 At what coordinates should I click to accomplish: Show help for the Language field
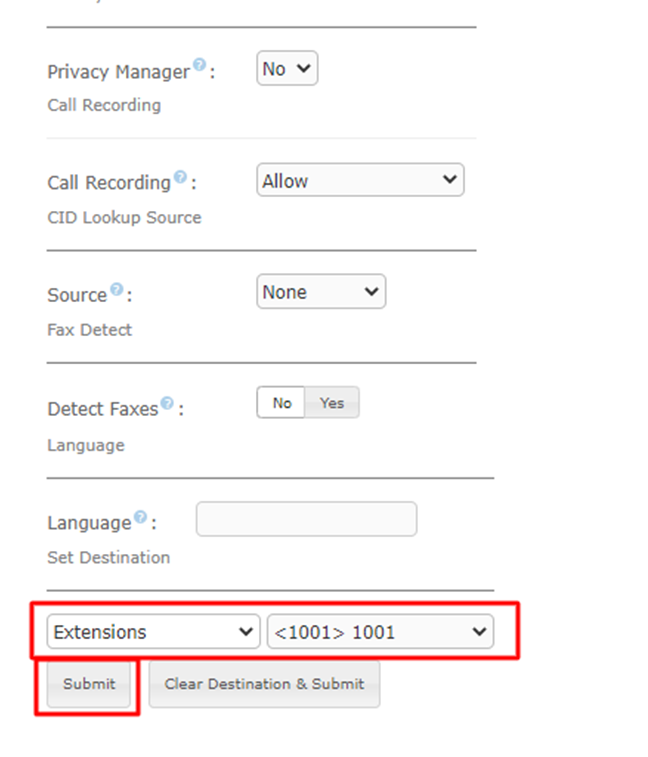[x=140, y=517]
